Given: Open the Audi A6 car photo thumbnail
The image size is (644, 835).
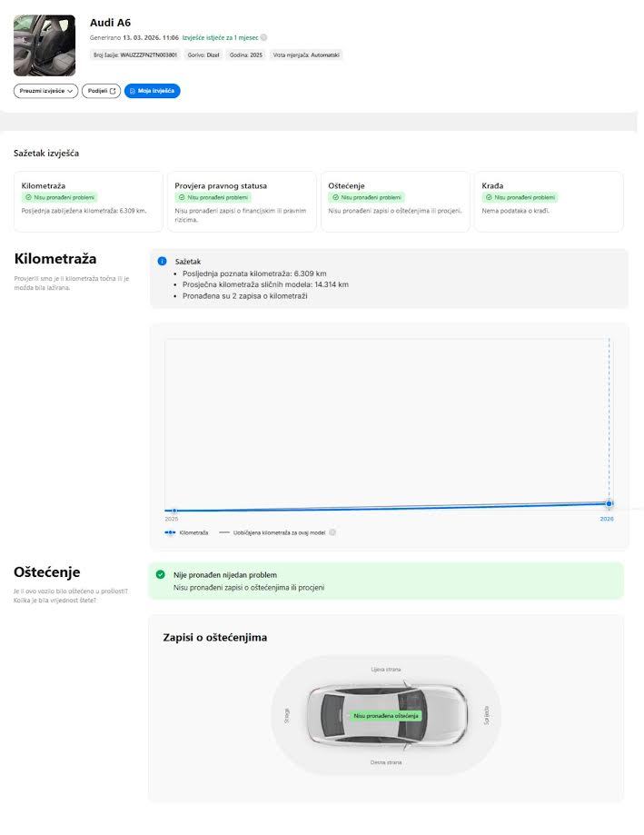Looking at the screenshot, I should coord(45,45).
